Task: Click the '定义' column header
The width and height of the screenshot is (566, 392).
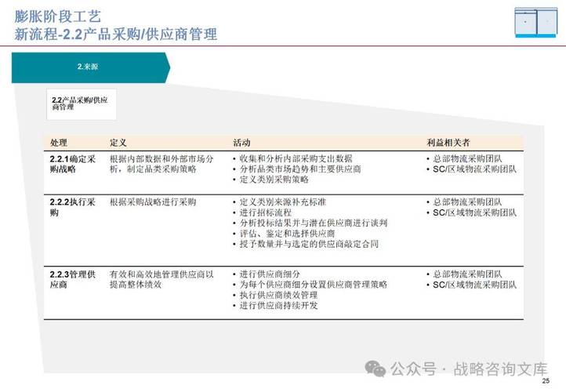Action: tap(118, 143)
